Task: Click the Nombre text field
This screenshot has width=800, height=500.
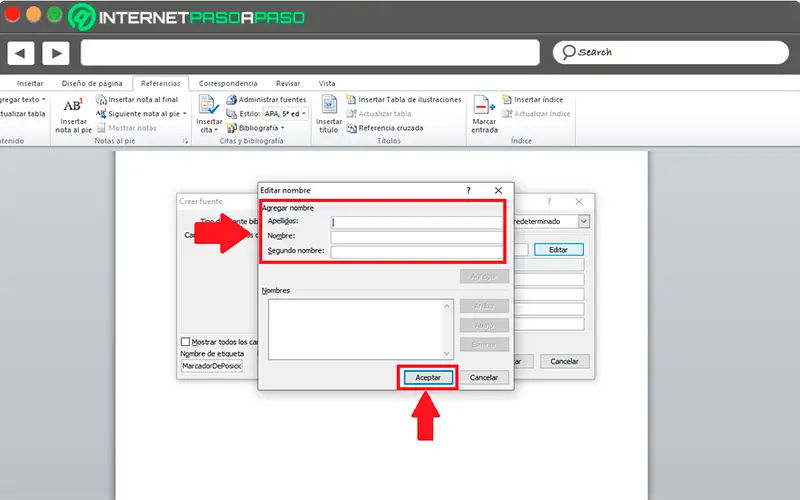Action: point(416,237)
